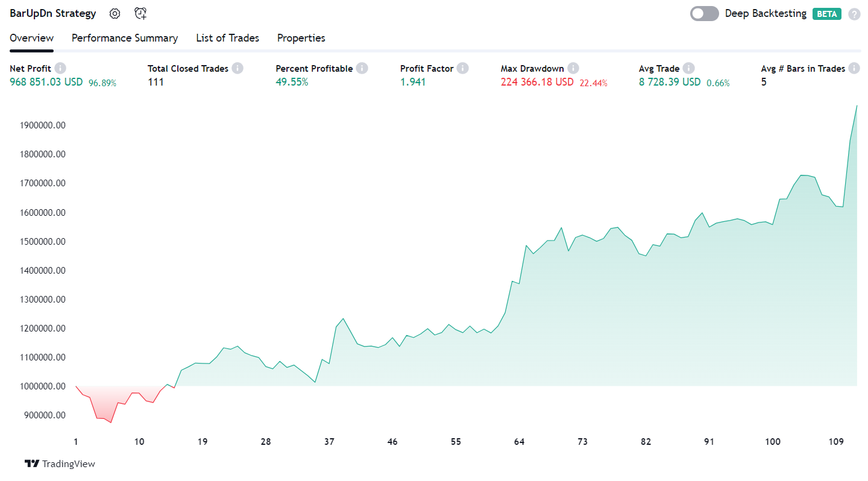Open the BarUpDn Strategy settings gear
868x481 pixels.
[x=115, y=13]
